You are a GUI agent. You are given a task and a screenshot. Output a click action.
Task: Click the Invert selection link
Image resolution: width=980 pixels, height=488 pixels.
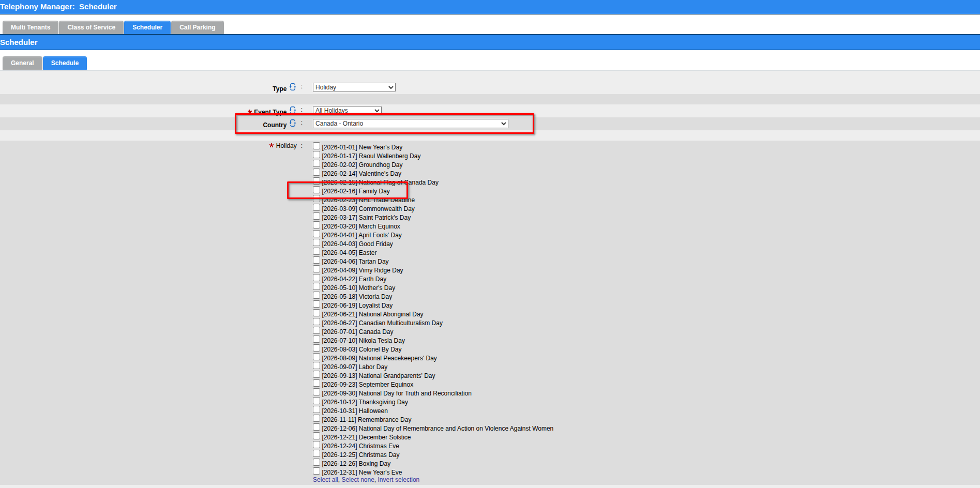[x=398, y=480]
